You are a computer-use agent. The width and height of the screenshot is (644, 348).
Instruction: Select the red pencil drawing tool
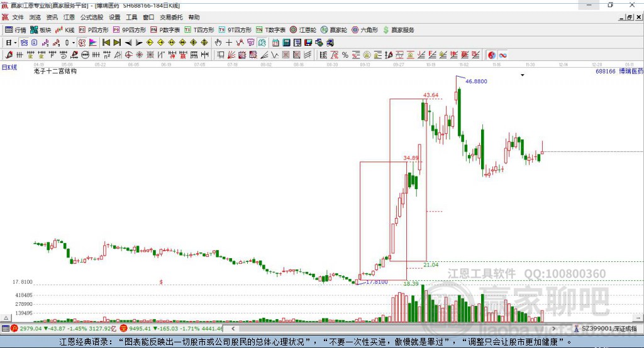(x=9, y=55)
